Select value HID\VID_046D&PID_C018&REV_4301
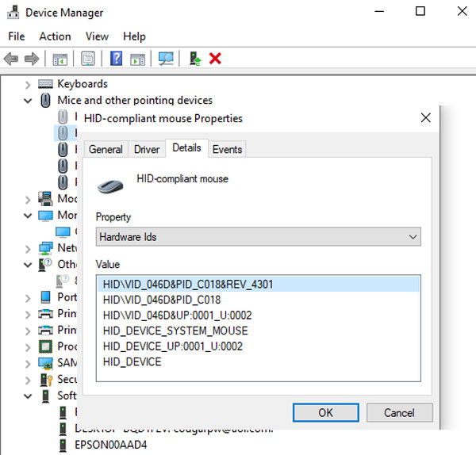Image resolution: width=476 pixels, height=455 pixels. click(259, 285)
